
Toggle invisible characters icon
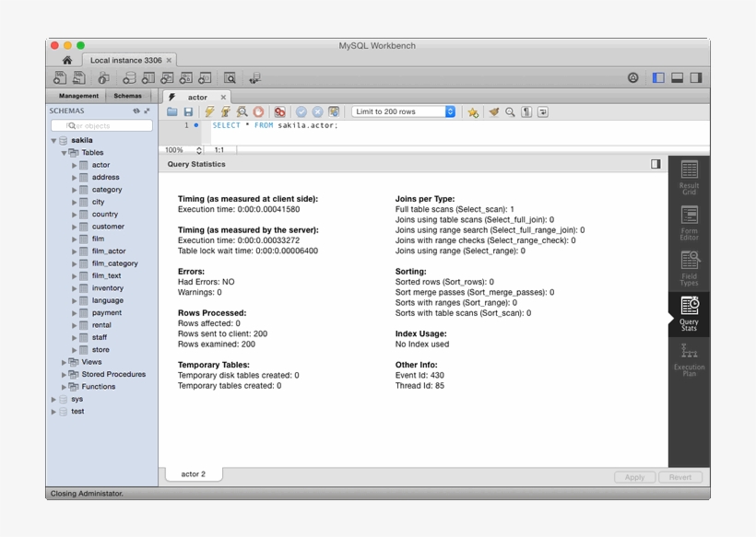point(526,112)
